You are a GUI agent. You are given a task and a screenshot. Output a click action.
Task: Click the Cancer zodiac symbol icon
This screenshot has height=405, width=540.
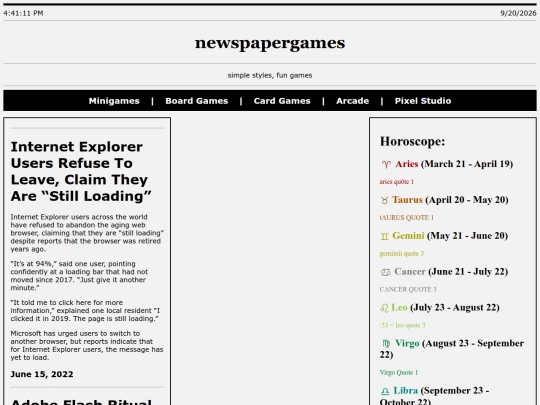385,272
